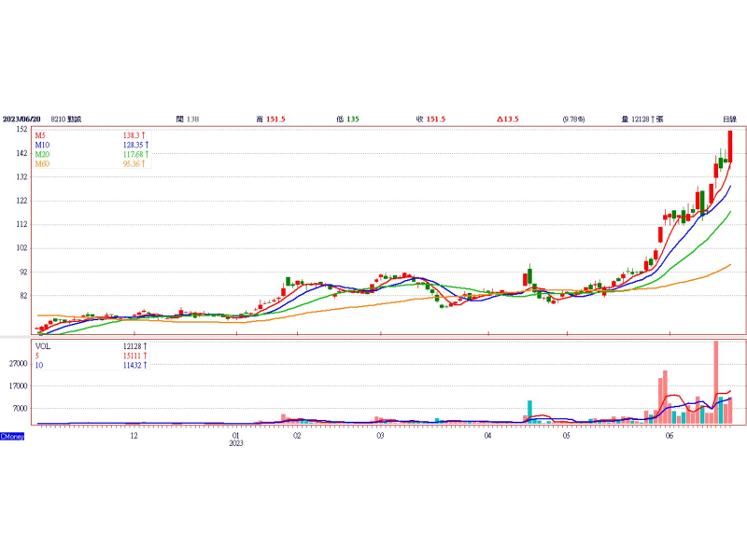Viewport: 747px width, 560px height.
Task: Open the 日線 chart period selector
Action: [729, 119]
